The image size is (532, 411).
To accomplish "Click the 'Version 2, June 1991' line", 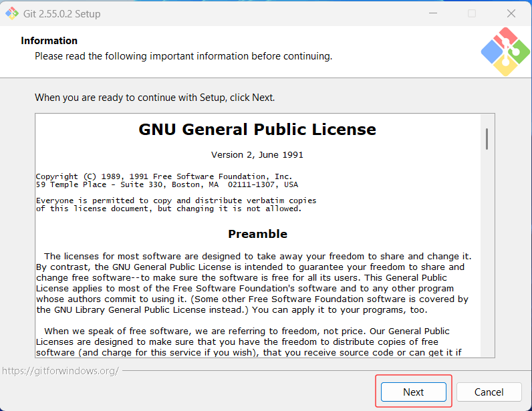I will pos(257,155).
